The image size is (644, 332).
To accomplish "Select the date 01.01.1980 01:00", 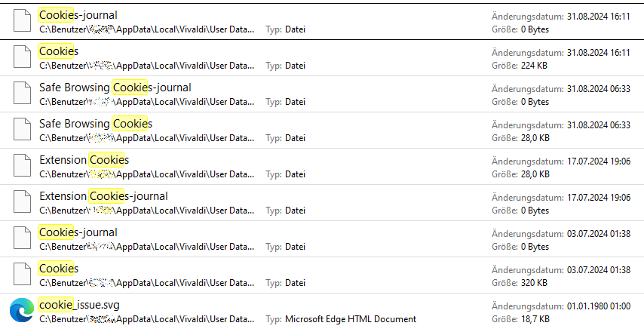I will click(599, 306).
